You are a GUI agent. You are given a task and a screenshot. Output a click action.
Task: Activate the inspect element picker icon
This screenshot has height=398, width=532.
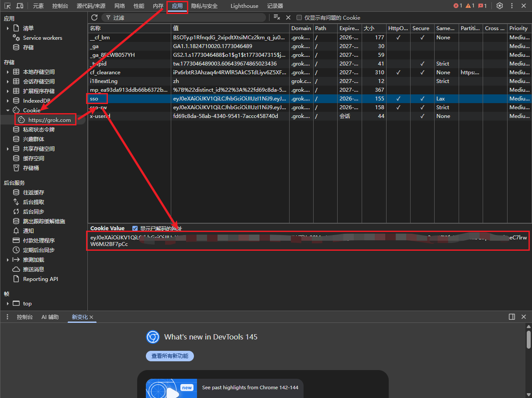(7, 6)
